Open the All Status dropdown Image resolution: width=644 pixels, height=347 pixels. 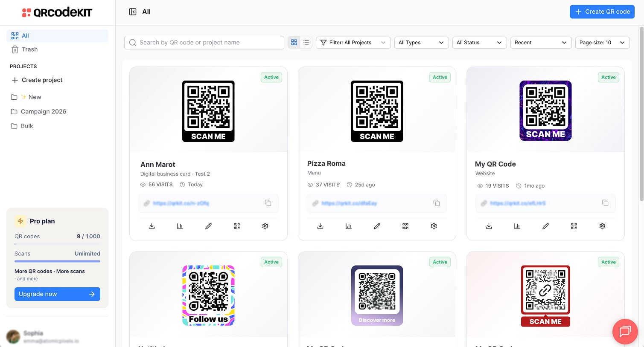tap(480, 43)
